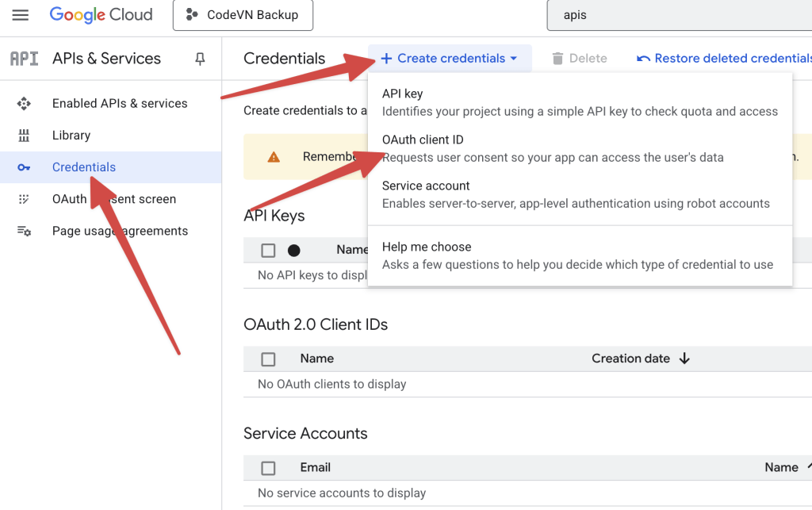812x510 pixels.
Task: Click Name column header in OAuth clients table
Action: point(317,359)
